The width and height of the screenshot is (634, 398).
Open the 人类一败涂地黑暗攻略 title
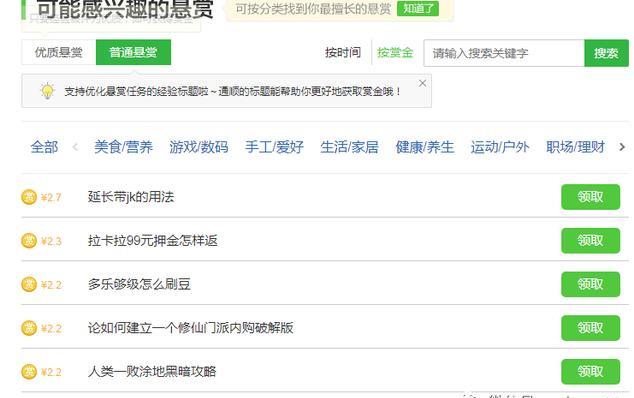coord(152,372)
